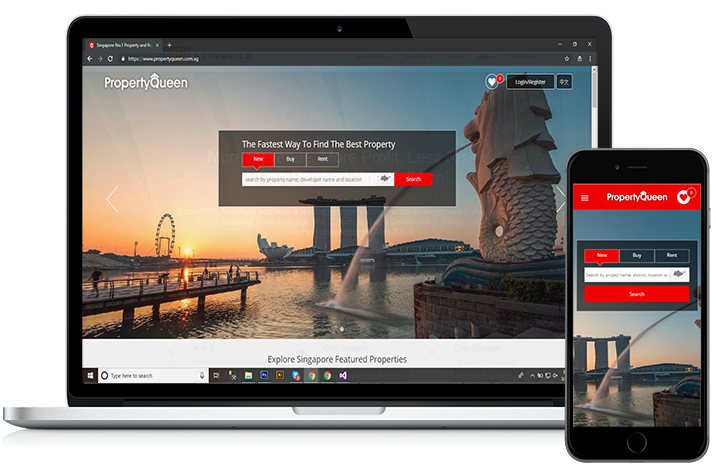Open the hamburger menu on the phone

[x=584, y=198]
